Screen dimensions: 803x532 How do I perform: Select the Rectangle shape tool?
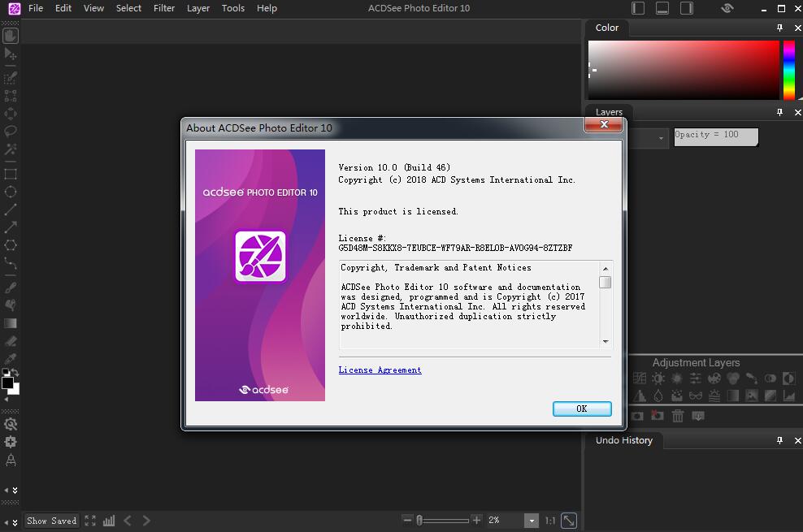pyautogui.click(x=11, y=174)
